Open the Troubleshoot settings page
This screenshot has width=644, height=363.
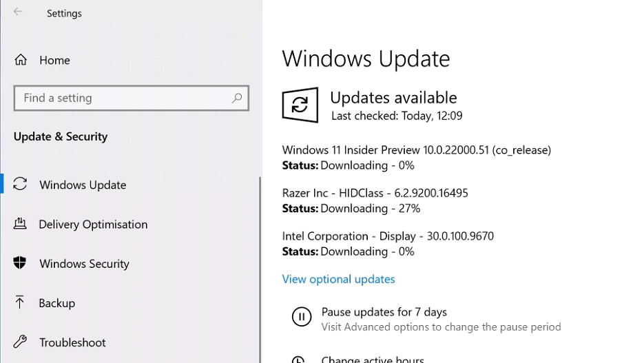[x=72, y=342]
